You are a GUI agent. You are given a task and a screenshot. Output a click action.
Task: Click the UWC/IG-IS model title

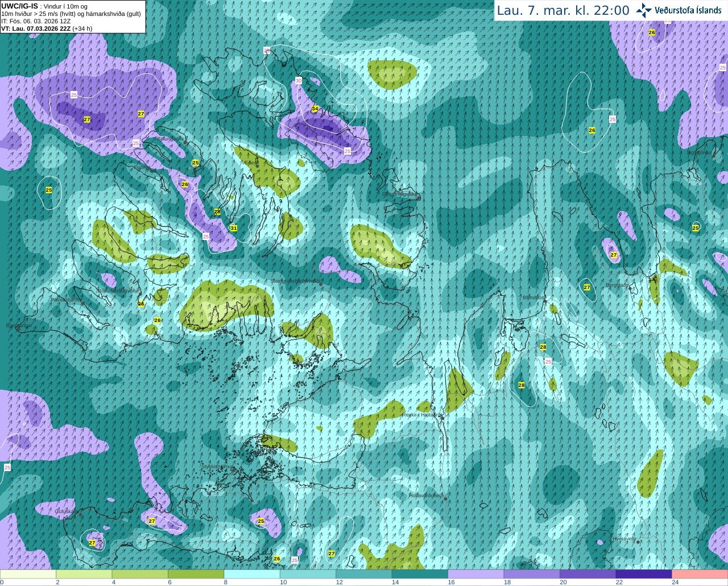pos(19,6)
